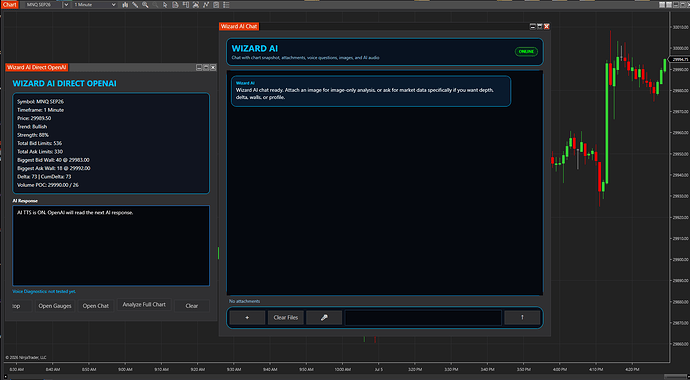Expand the MNQ SEP26 instrument dropdown
This screenshot has height=380, width=690.
[66, 5]
